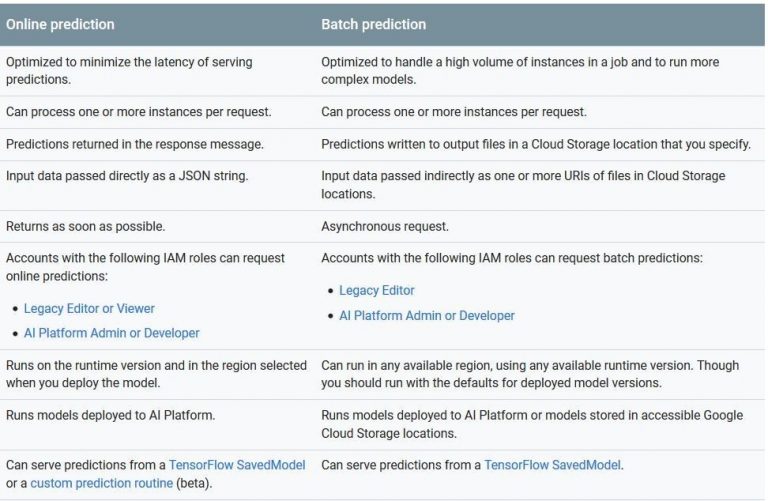Open TensorFlow SavedModel link in batch column
The image size is (768, 501).
[552, 465]
